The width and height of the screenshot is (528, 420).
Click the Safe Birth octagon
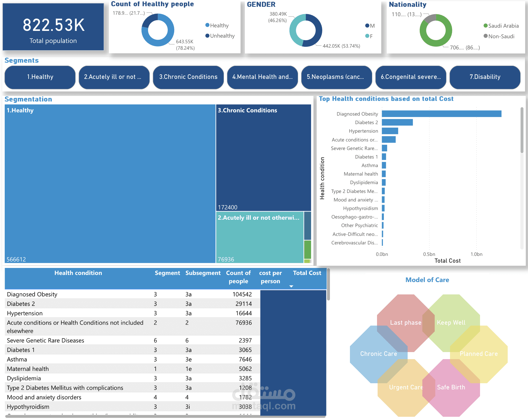451,388
